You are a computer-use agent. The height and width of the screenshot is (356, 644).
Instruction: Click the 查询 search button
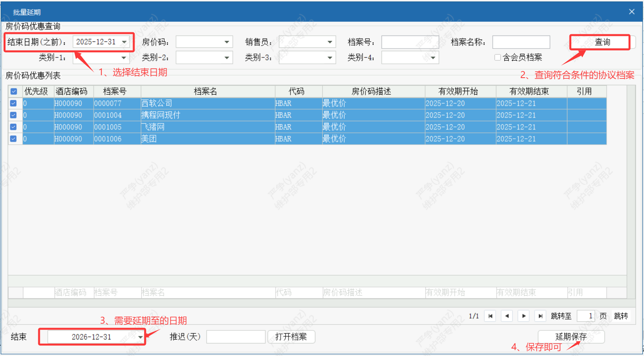click(602, 42)
